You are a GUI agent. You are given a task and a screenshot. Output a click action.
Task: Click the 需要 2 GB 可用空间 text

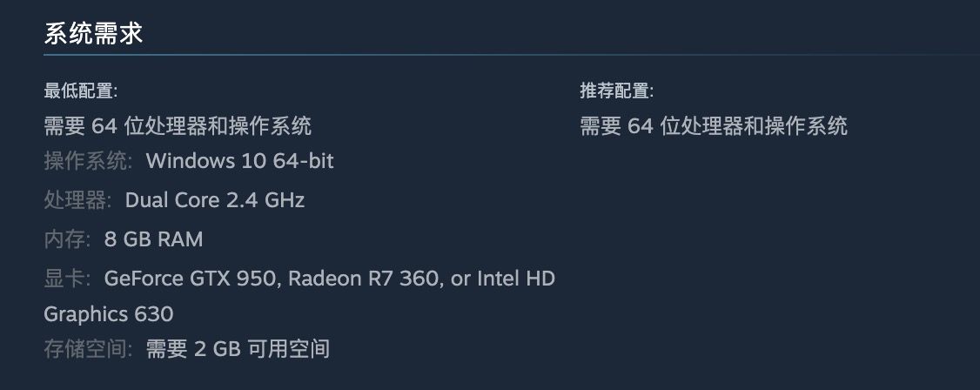pos(238,349)
